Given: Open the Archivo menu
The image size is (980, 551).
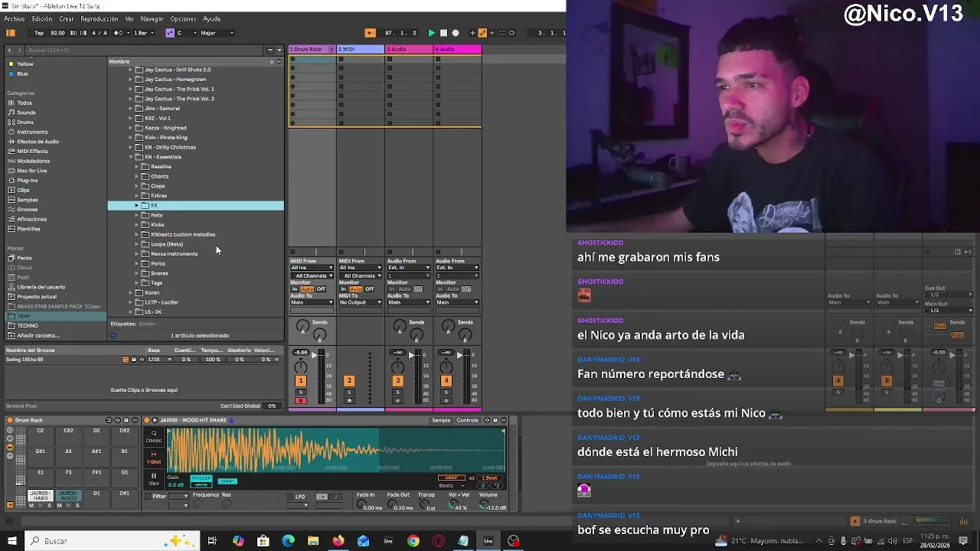Looking at the screenshot, I should point(15,19).
